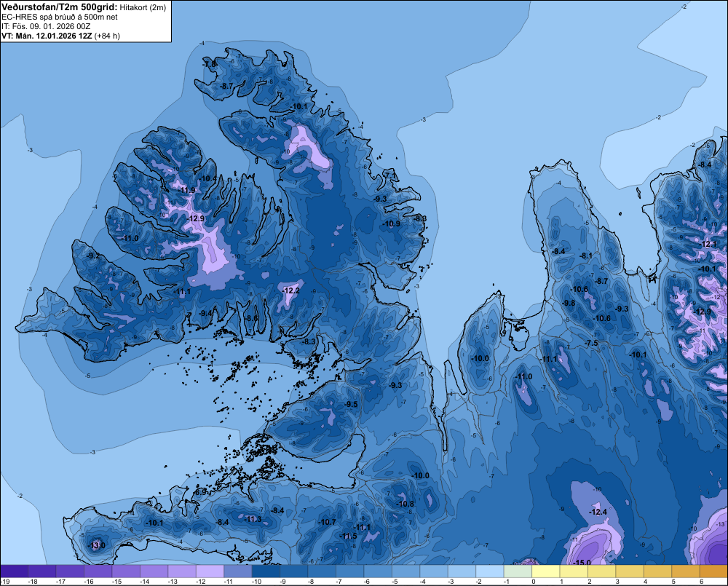This screenshot has width=728, height=586.
Task: Click the legend swatch between -13 and -12
Action: 182,571
